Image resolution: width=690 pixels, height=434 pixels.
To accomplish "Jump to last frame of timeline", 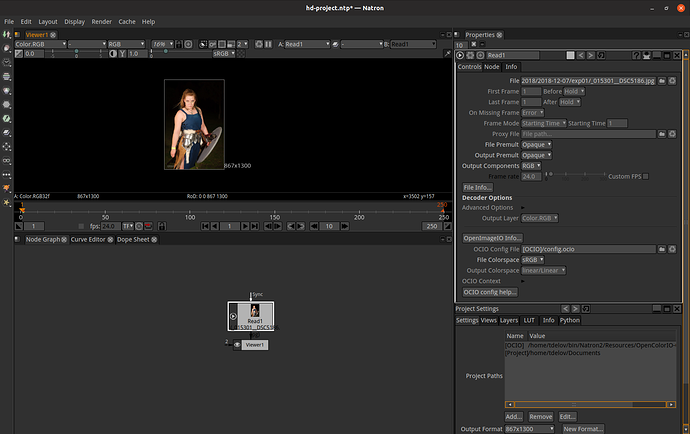I will [255, 226].
